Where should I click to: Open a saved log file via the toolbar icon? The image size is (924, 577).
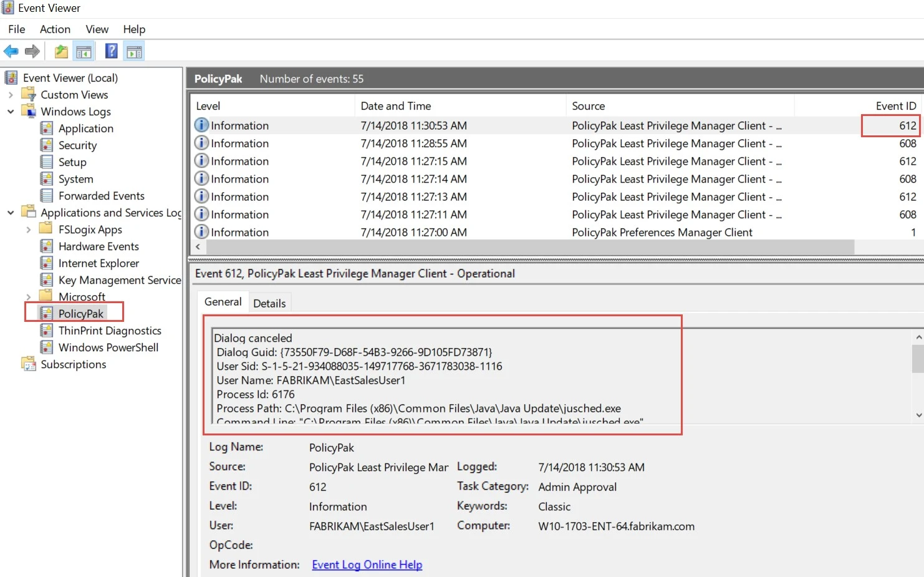click(60, 51)
